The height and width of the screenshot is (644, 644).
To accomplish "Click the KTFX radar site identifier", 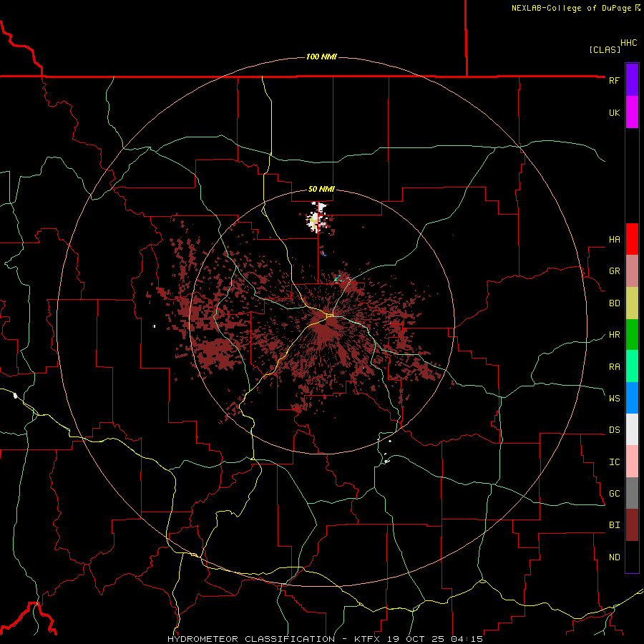I will [x=367, y=639].
